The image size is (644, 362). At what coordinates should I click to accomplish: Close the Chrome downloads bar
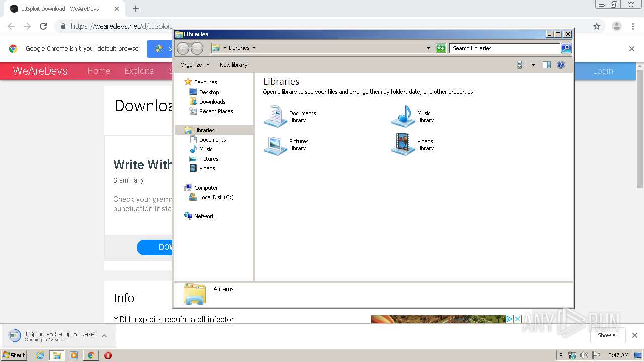click(635, 335)
